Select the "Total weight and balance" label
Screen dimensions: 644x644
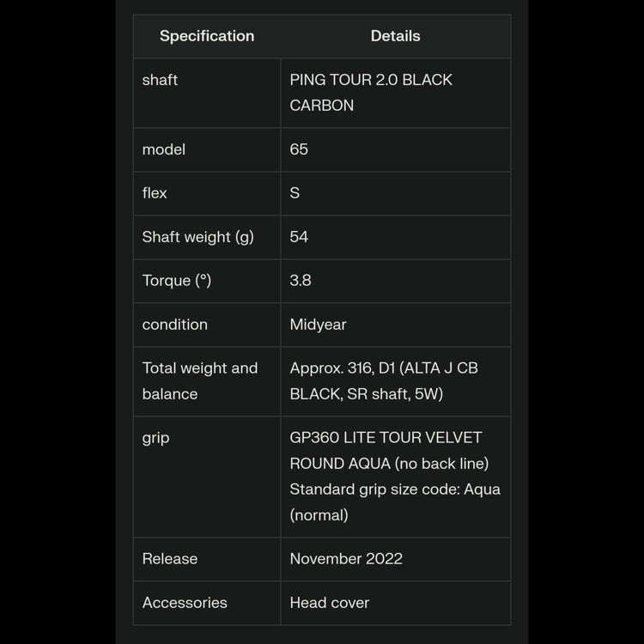[200, 381]
